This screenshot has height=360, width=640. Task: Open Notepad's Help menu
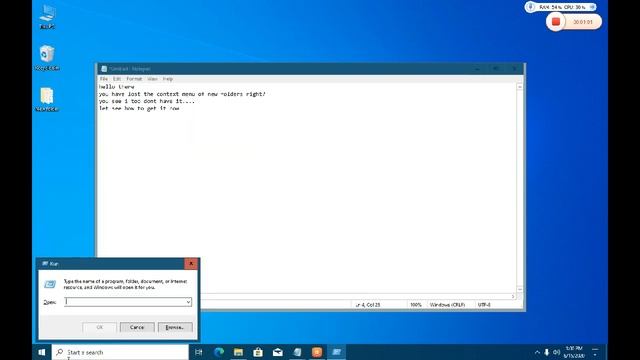(168, 79)
